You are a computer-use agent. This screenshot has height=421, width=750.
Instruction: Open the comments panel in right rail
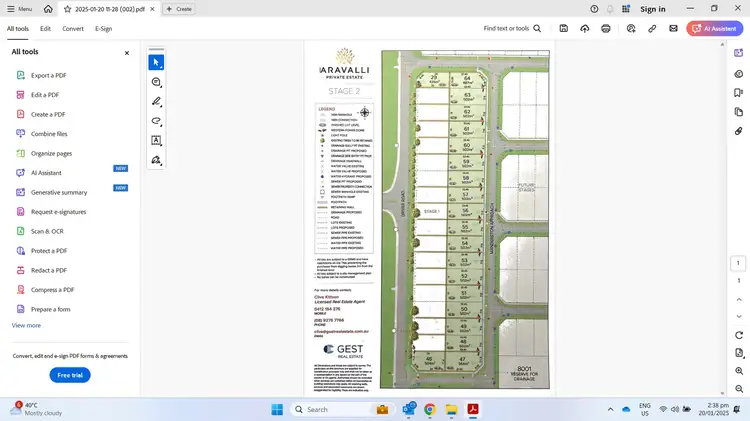[739, 74]
